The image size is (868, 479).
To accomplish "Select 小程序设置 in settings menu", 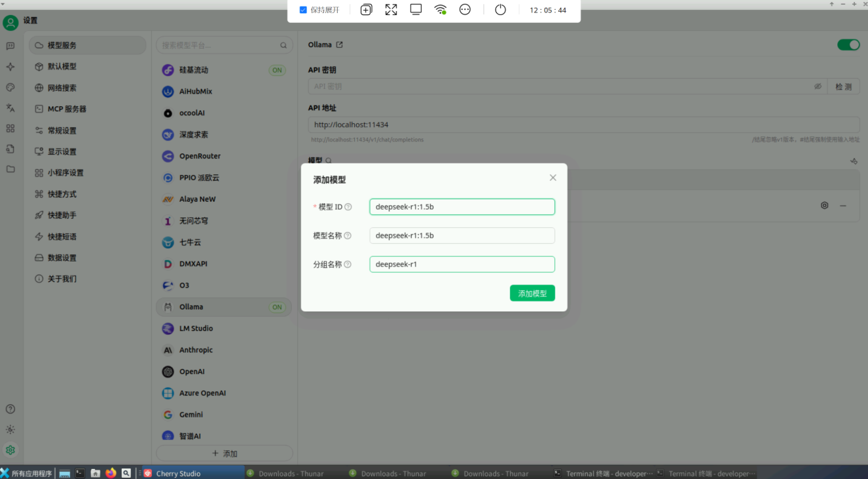I will click(88, 173).
